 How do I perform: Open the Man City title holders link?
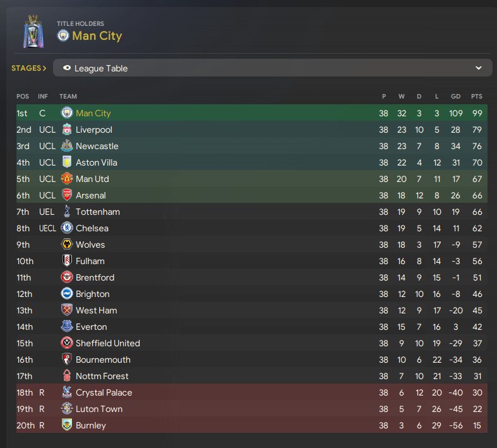tap(97, 35)
